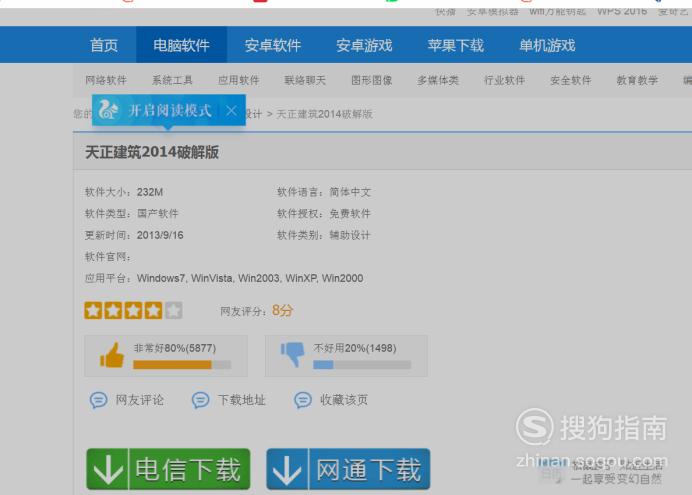Click the update date 2013/9/16

160,235
